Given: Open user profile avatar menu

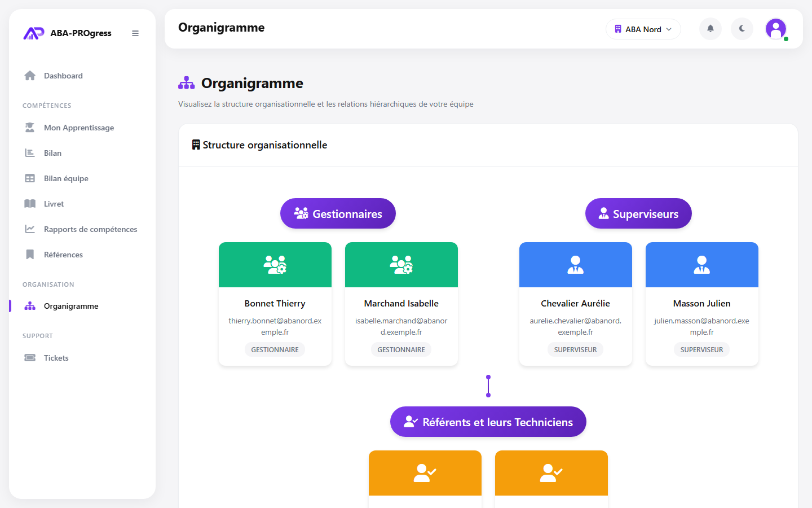Looking at the screenshot, I should [x=776, y=29].
